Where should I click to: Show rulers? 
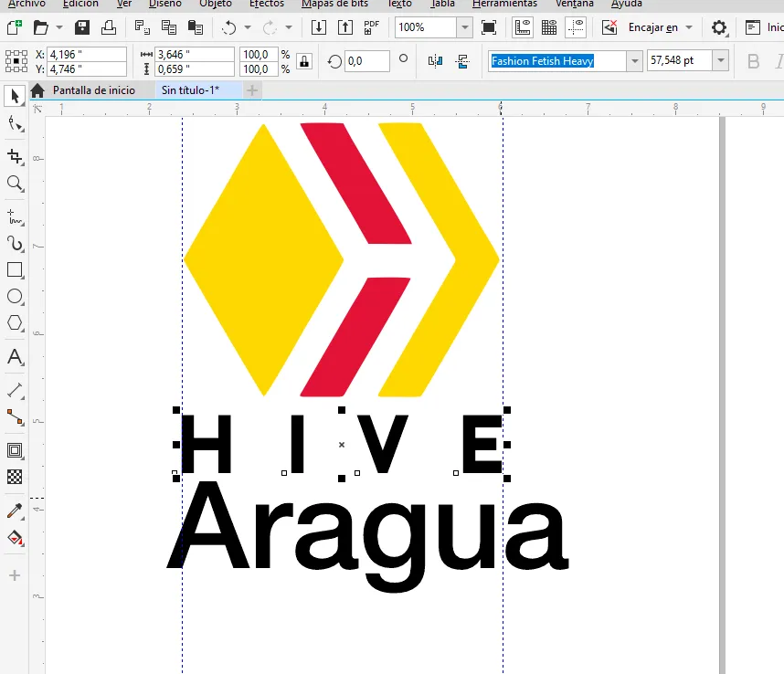point(523,27)
